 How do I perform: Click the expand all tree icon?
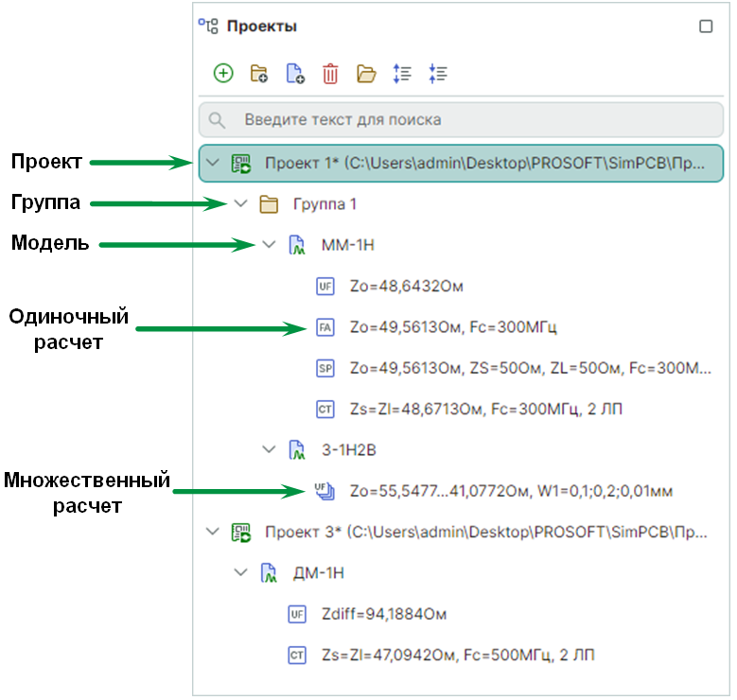click(402, 73)
